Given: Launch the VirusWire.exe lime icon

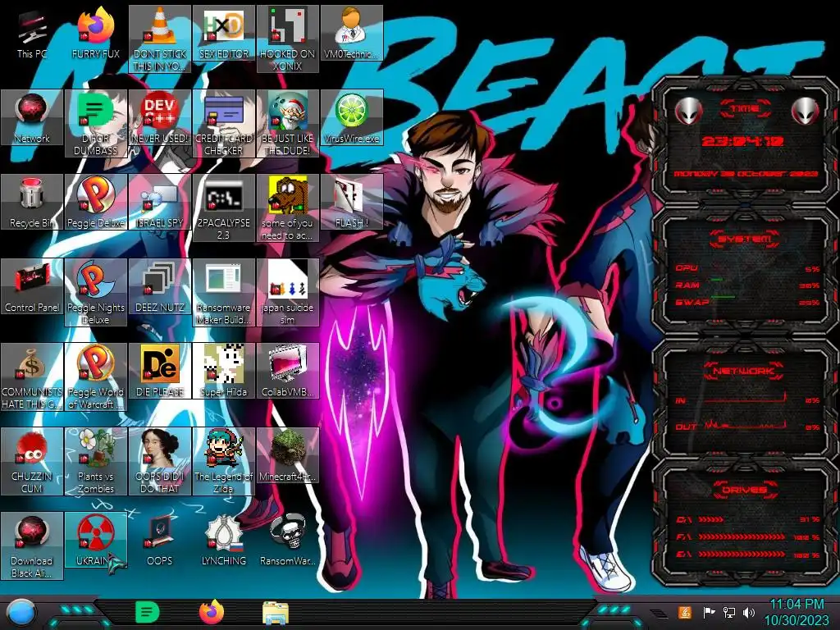Looking at the screenshot, I should pyautogui.click(x=351, y=118).
